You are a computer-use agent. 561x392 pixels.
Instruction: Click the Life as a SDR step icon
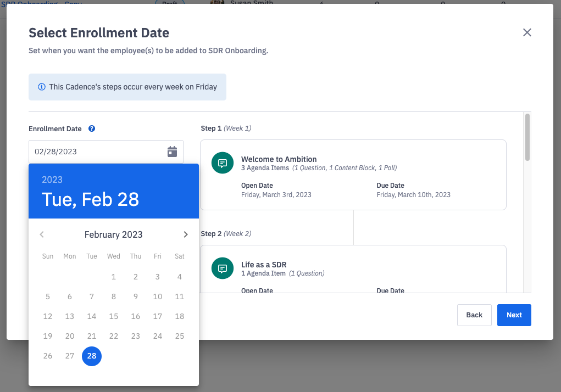pos(223,268)
